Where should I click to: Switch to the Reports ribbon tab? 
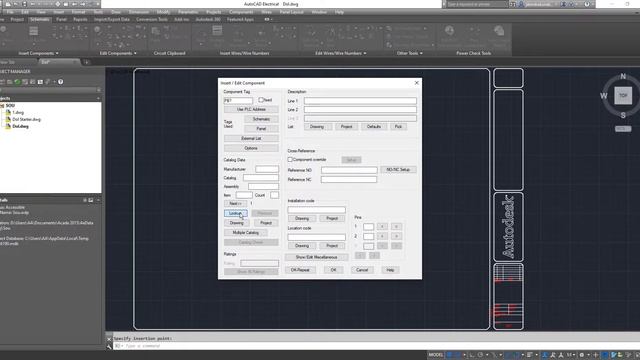pyautogui.click(x=80, y=19)
